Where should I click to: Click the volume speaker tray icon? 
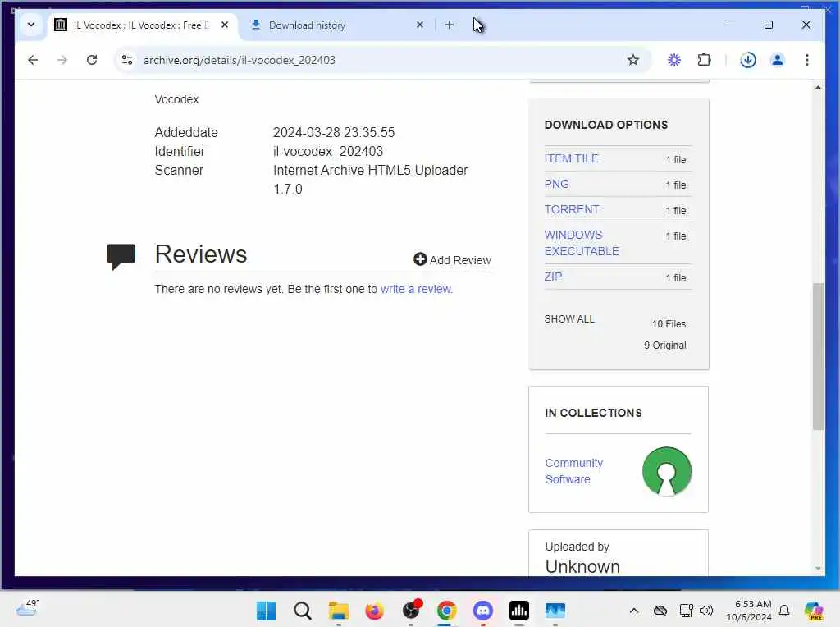click(706, 611)
